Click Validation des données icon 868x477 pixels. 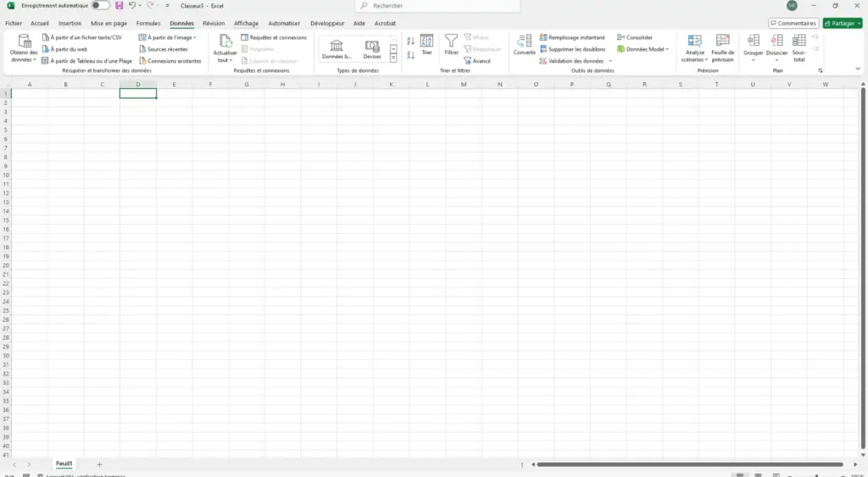click(543, 61)
